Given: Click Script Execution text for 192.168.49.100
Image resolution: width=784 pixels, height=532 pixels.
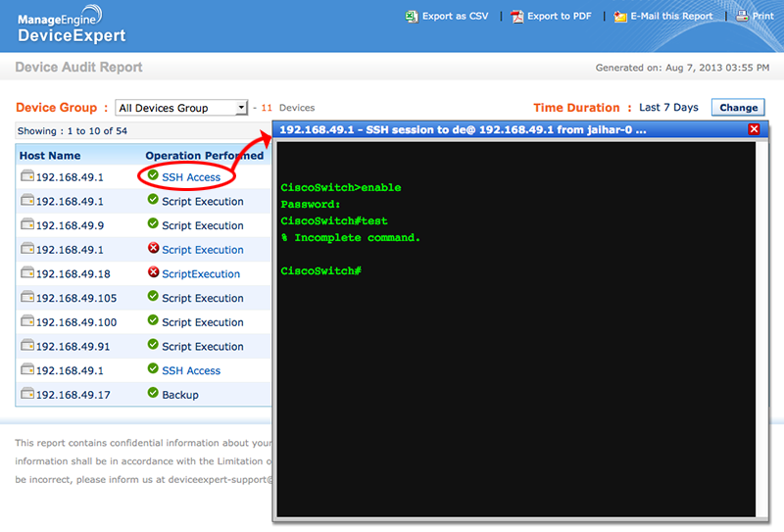Looking at the screenshot, I should [x=203, y=322].
